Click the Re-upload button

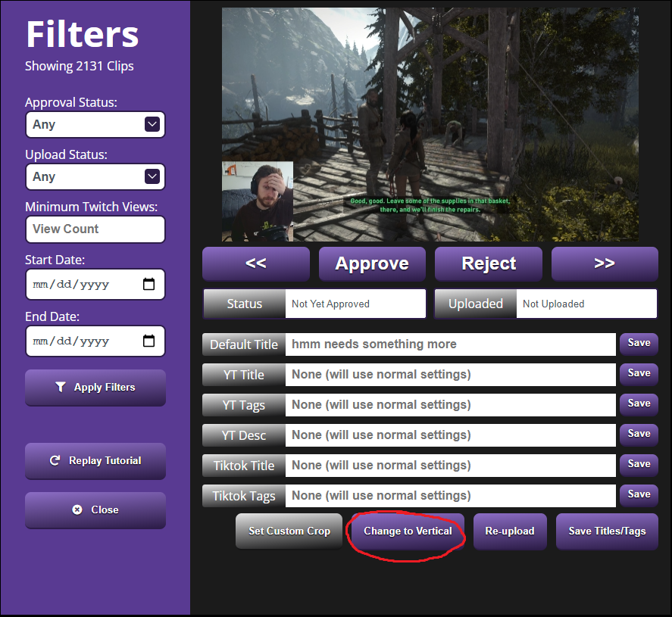(x=510, y=531)
